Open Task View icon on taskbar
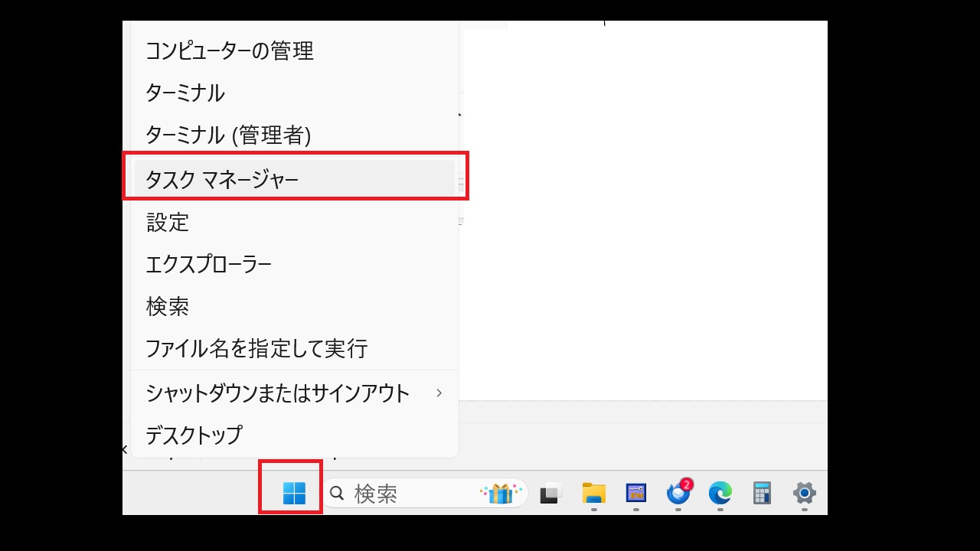This screenshot has height=551, width=980. (x=551, y=494)
